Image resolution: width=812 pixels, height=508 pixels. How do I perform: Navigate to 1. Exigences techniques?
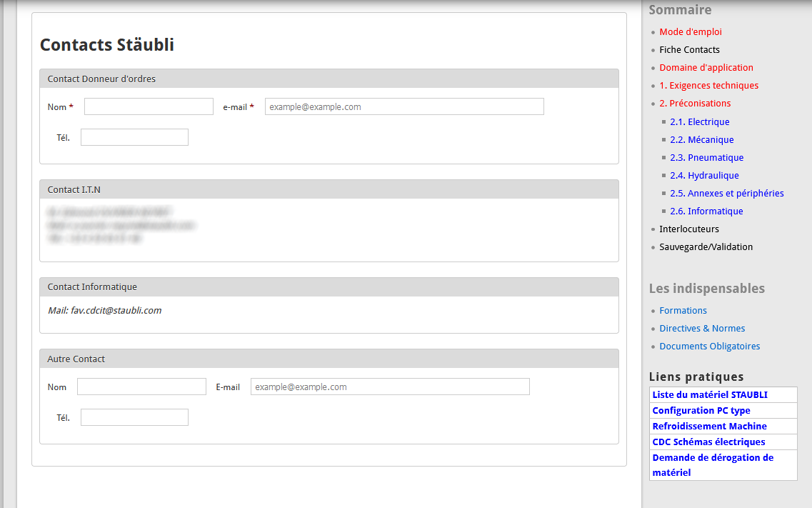coord(709,86)
